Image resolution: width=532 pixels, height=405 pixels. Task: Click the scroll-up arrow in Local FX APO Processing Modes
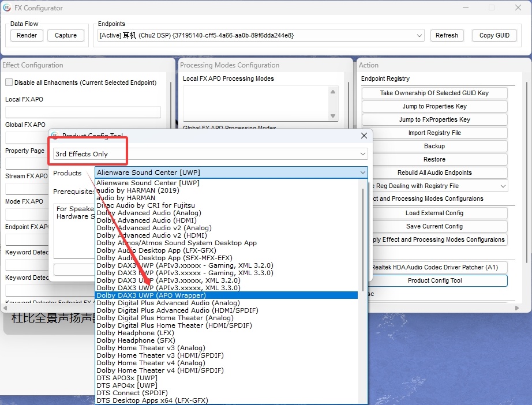[x=333, y=92]
